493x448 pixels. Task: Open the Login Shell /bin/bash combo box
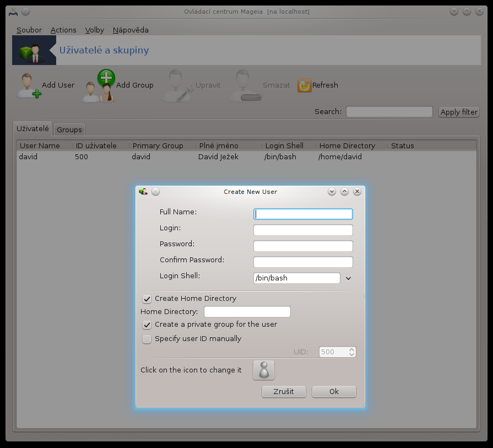point(296,278)
